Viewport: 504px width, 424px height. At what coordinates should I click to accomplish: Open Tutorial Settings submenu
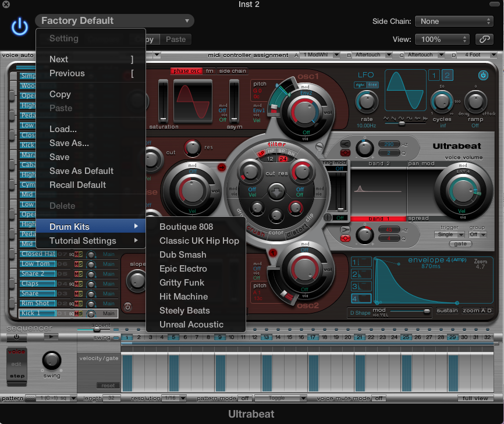91,241
